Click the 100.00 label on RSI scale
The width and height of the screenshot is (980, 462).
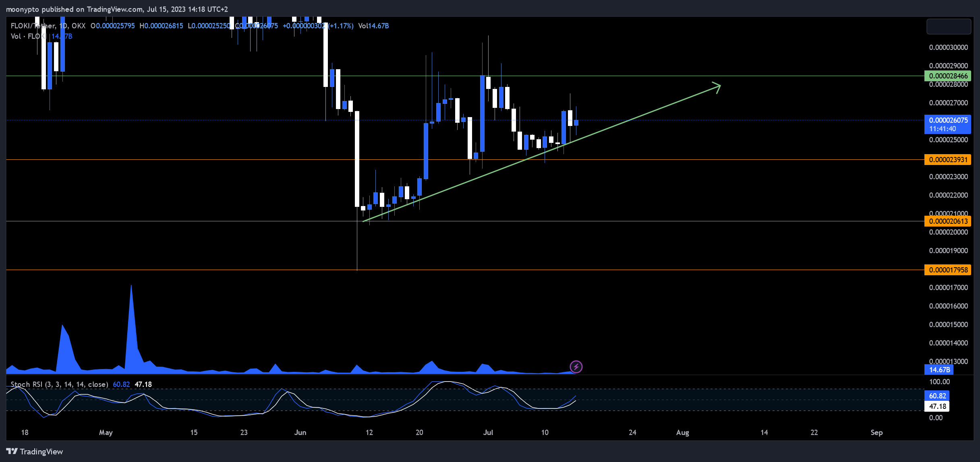(x=939, y=382)
